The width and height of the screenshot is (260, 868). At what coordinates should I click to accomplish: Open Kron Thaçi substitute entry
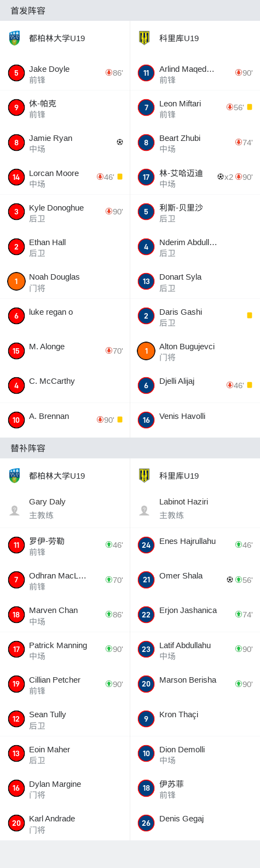coord(195,718)
